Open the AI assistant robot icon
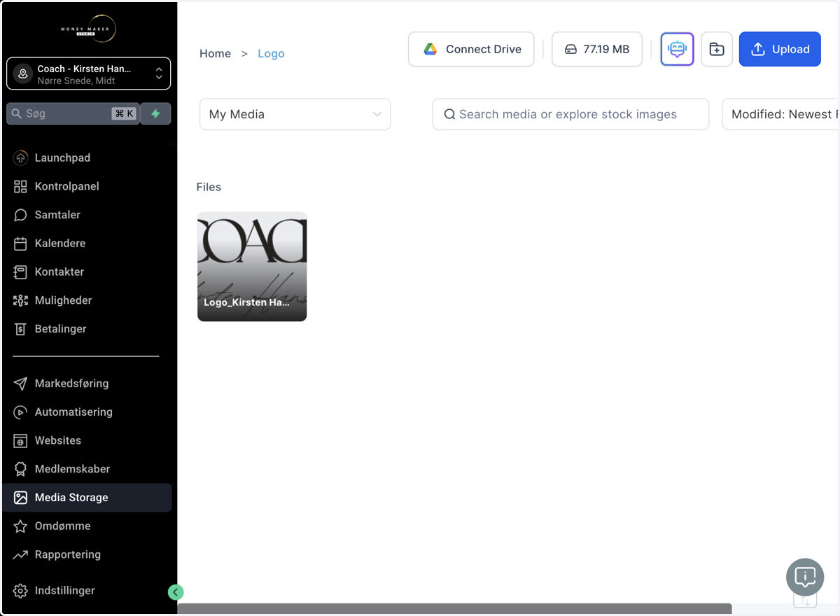 click(677, 49)
